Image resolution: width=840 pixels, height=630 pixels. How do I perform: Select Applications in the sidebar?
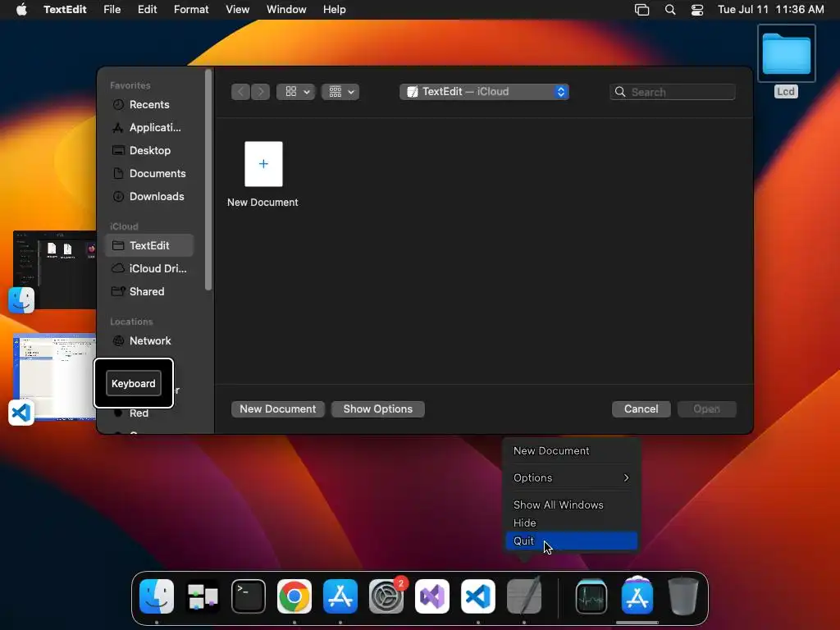pyautogui.click(x=149, y=127)
